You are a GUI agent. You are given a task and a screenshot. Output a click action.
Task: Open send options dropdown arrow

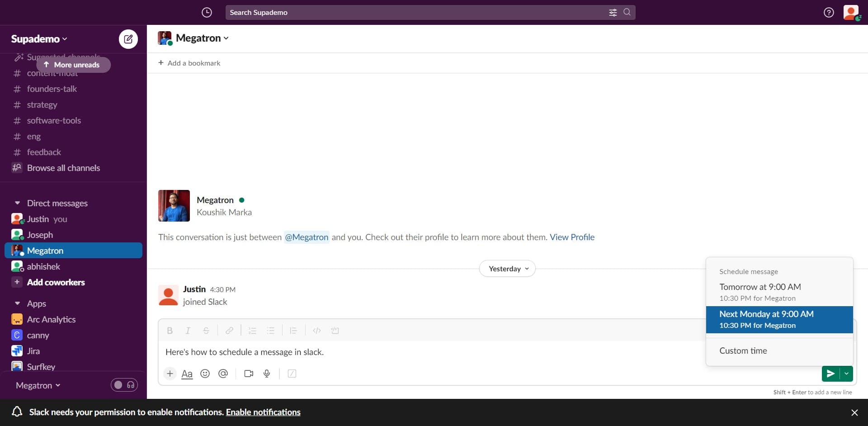[x=846, y=374]
